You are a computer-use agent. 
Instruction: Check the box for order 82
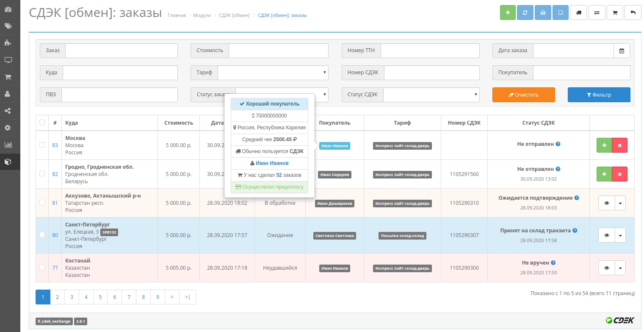click(42, 174)
